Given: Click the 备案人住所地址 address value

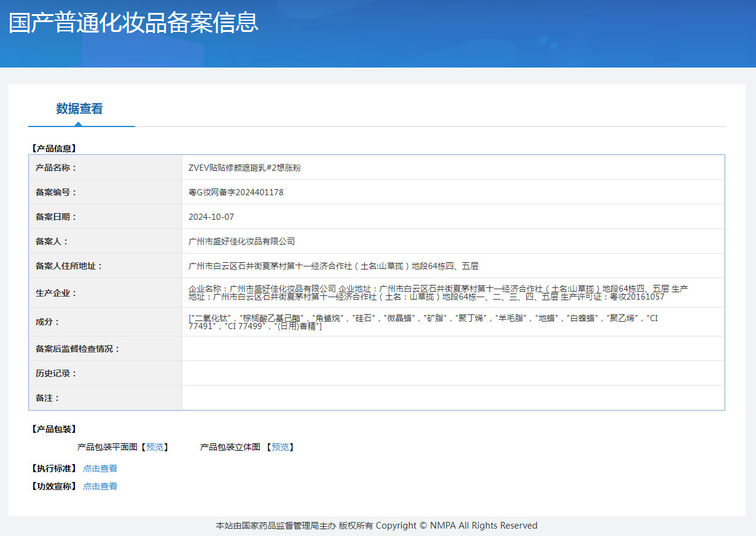Looking at the screenshot, I should [333, 266].
